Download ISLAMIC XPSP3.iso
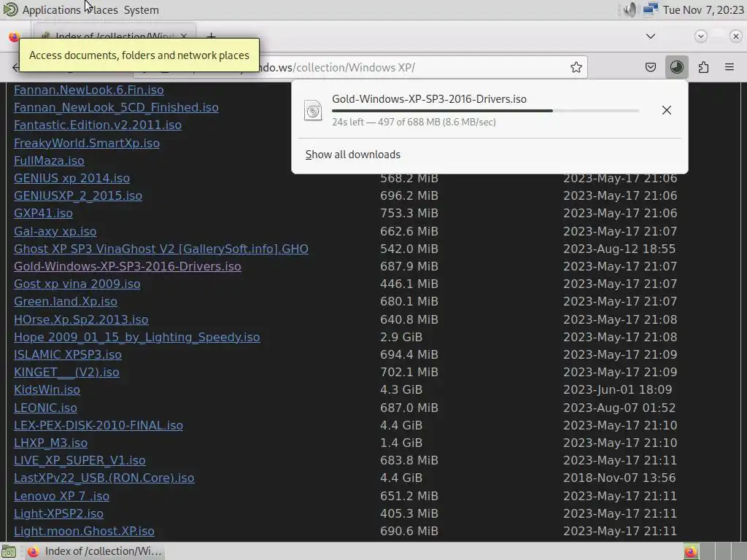The height and width of the screenshot is (560, 747). point(68,354)
